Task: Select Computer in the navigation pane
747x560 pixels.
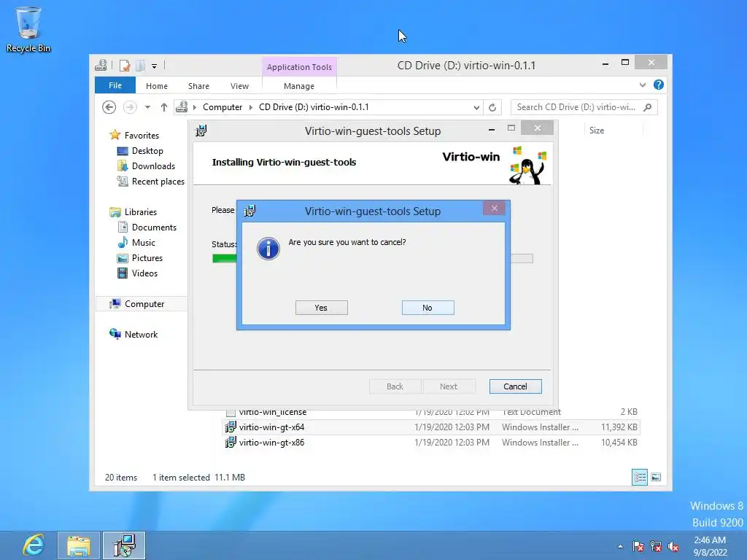Action: 144,304
